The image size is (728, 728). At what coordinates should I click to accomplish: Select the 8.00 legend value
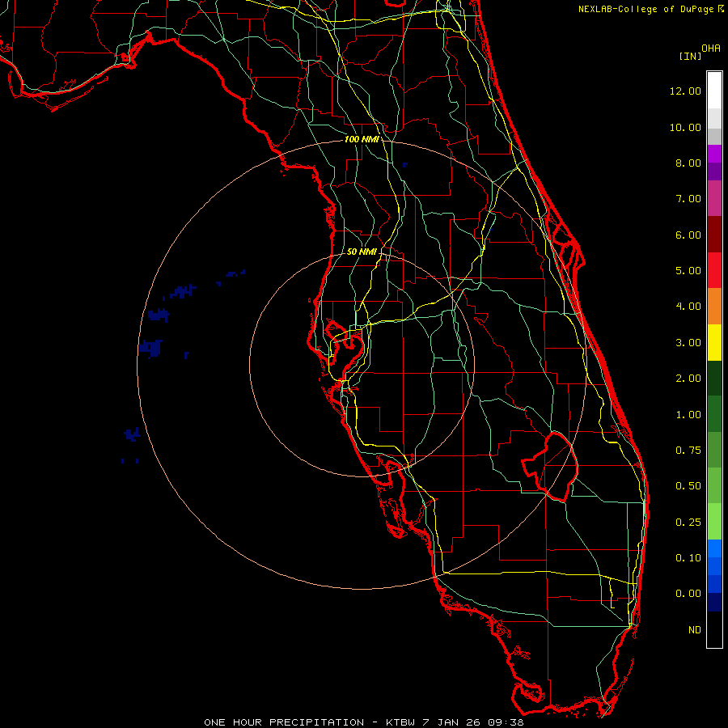(688, 163)
